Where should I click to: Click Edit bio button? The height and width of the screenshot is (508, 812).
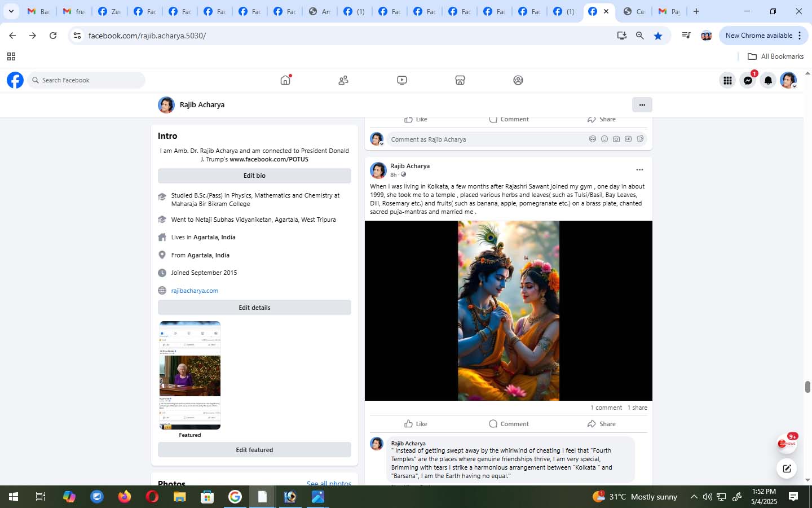point(254,176)
